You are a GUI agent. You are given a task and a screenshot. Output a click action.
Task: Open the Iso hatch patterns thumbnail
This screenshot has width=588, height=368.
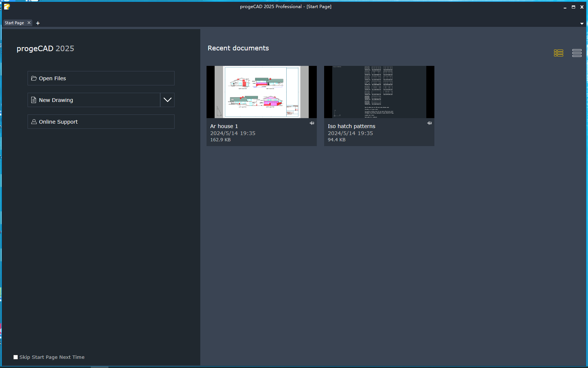(379, 92)
